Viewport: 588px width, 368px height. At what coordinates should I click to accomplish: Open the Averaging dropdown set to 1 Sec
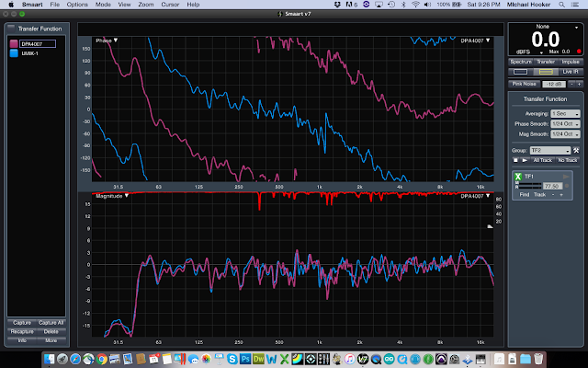coord(565,113)
